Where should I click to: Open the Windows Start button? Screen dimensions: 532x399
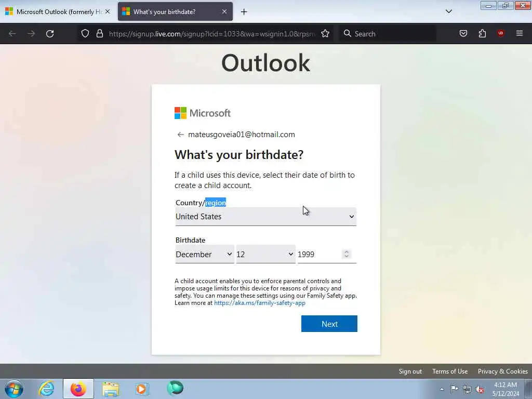(x=14, y=389)
